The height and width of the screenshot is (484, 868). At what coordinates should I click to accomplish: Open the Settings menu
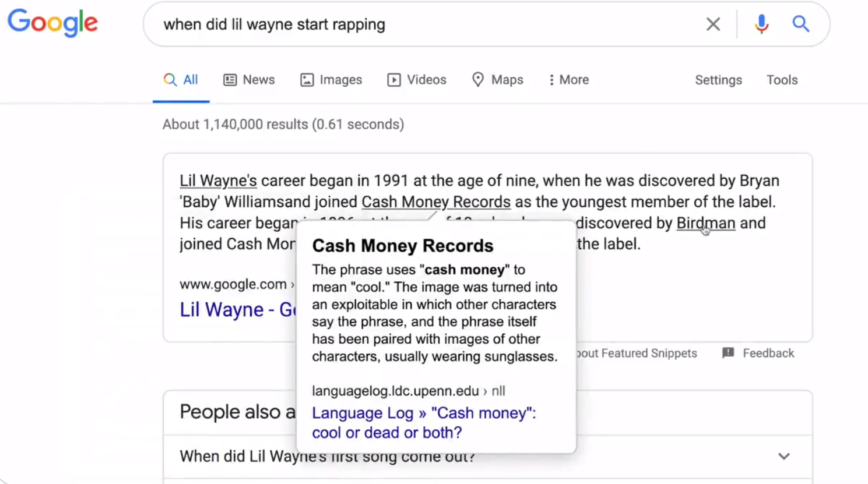click(x=718, y=79)
